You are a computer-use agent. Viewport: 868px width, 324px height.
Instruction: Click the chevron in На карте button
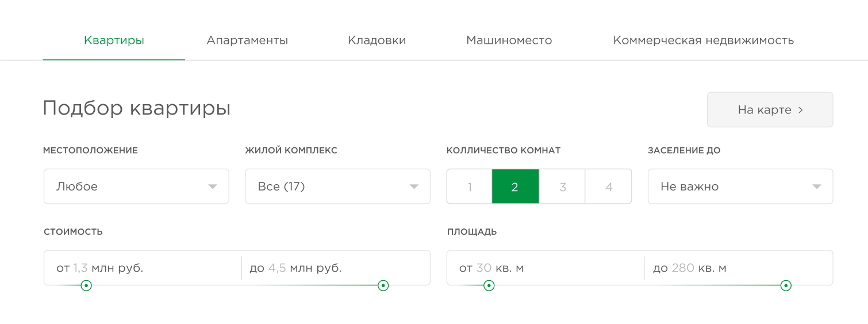pos(801,110)
